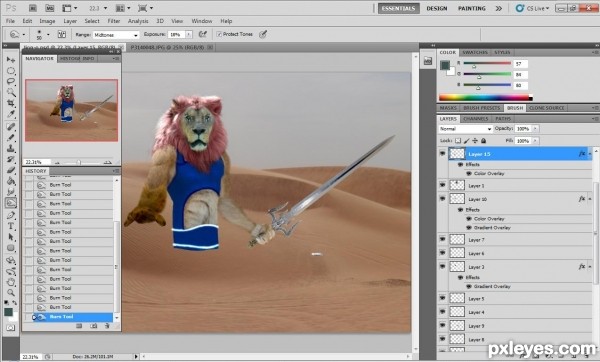Select the Shape tool
Viewport: 600px width, 362px height.
(x=11, y=248)
